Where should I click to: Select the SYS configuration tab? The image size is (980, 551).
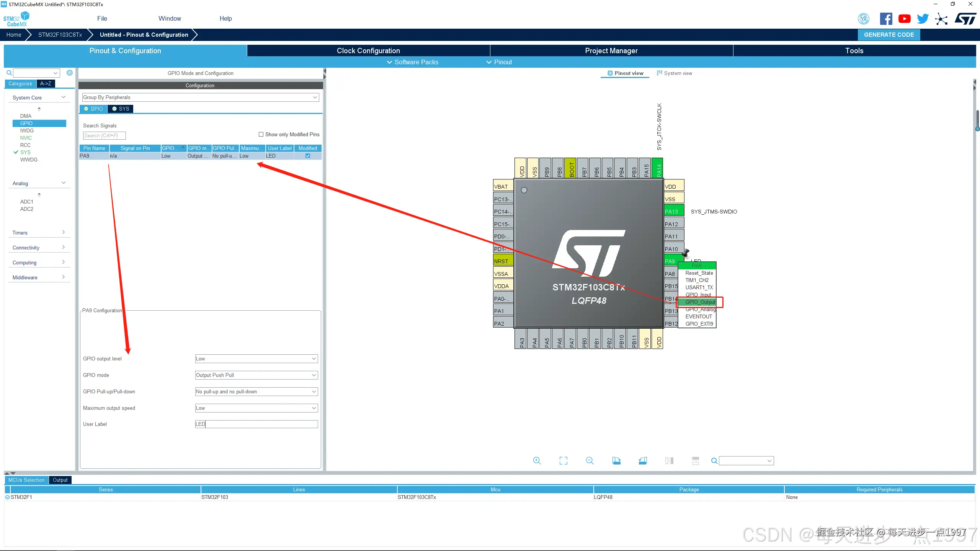point(121,109)
